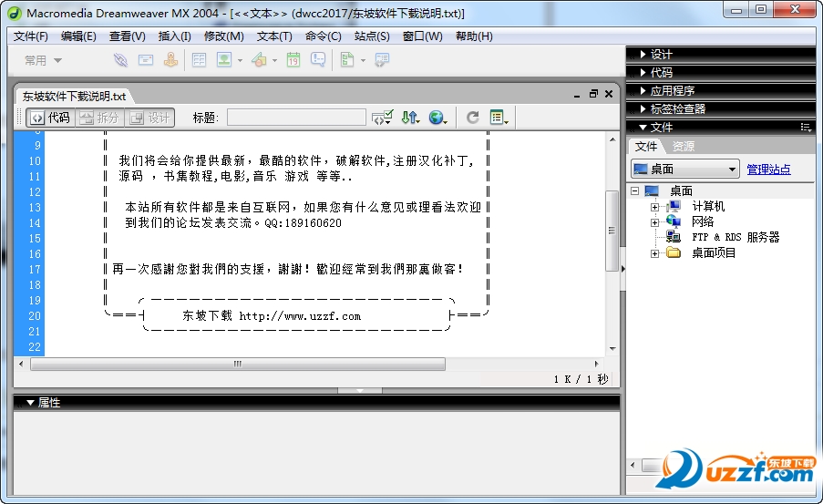The height and width of the screenshot is (504, 823).
Task: Click the horizontal scrollbar thumb in code view
Action: [x=238, y=364]
